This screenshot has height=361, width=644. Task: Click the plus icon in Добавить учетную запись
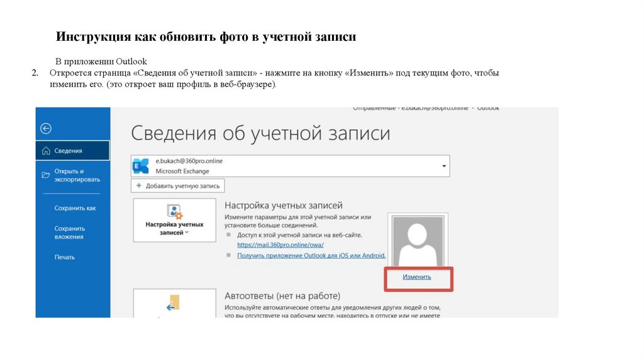(139, 186)
